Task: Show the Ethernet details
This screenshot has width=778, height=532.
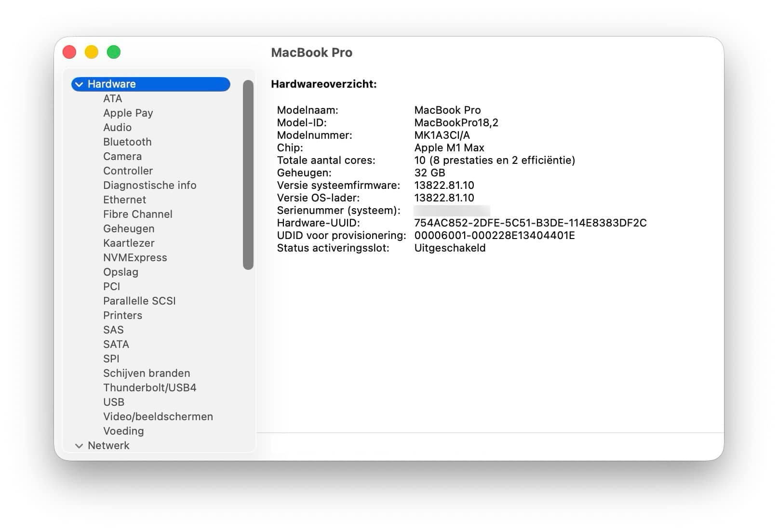Action: (124, 199)
